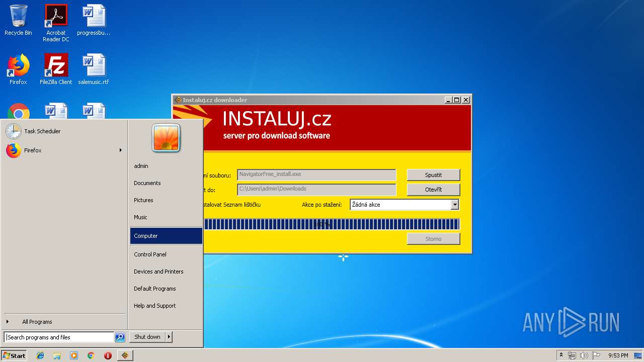
Task: Expand All Programs list
Action: [x=64, y=322]
